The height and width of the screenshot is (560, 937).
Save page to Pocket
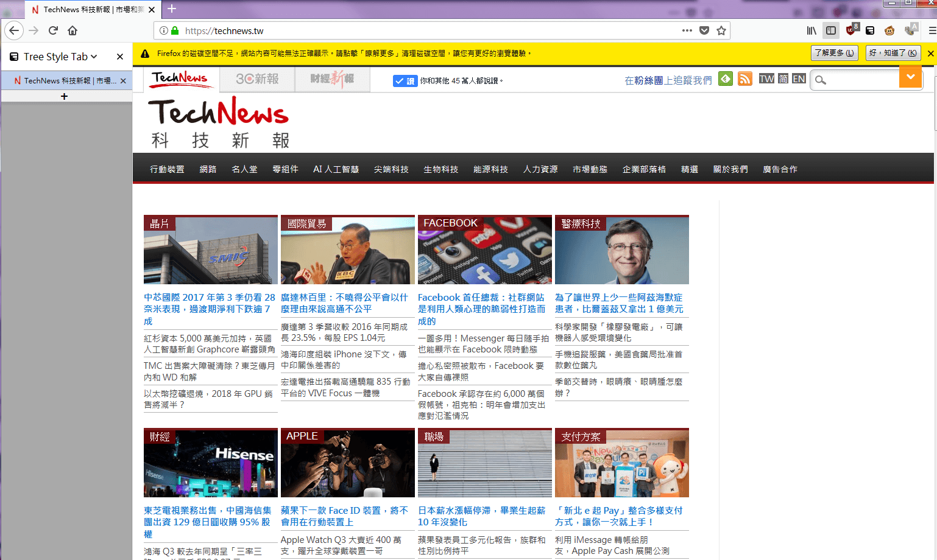tap(704, 30)
